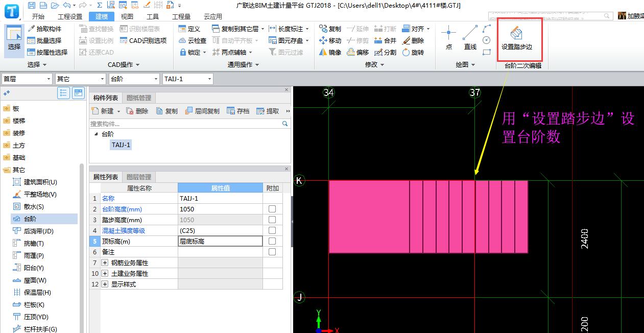The height and width of the screenshot is (333, 644).
Task: Click 对齐 align tool
Action: click(x=416, y=29)
